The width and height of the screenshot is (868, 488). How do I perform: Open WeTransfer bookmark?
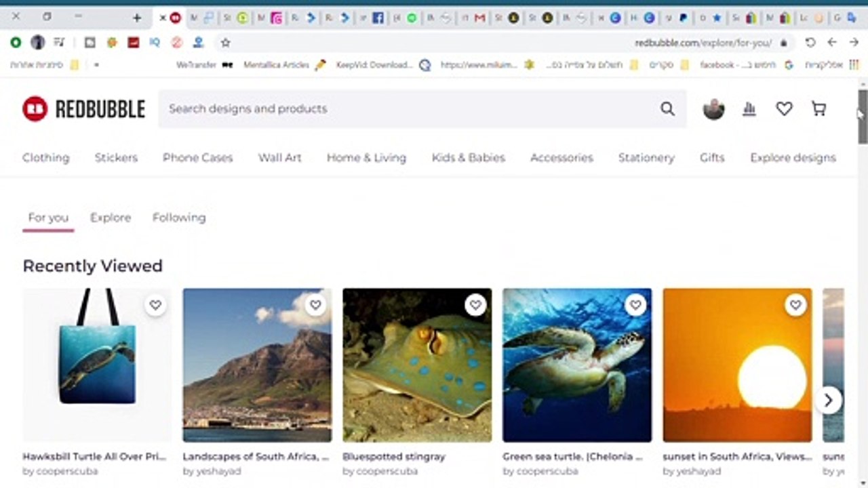204,65
